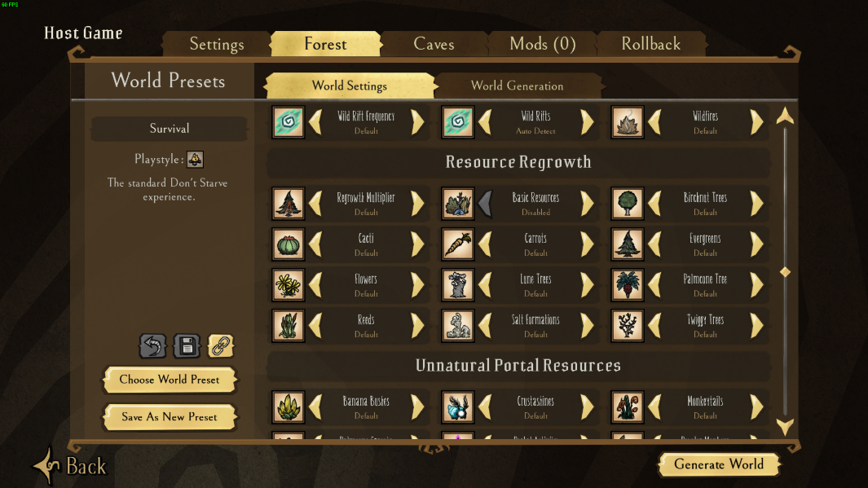868x488 pixels.
Task: Click the Choose World Preset button
Action: click(170, 380)
